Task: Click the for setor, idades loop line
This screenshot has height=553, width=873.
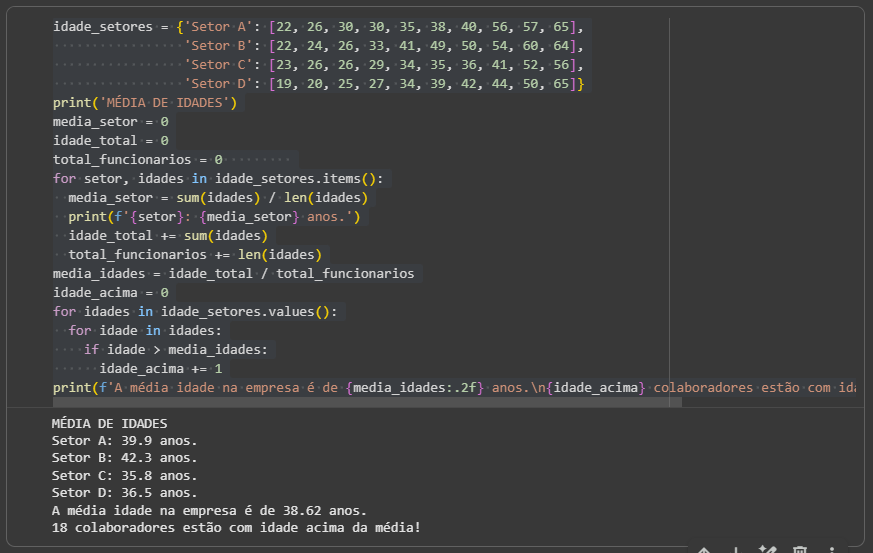Action: point(217,179)
